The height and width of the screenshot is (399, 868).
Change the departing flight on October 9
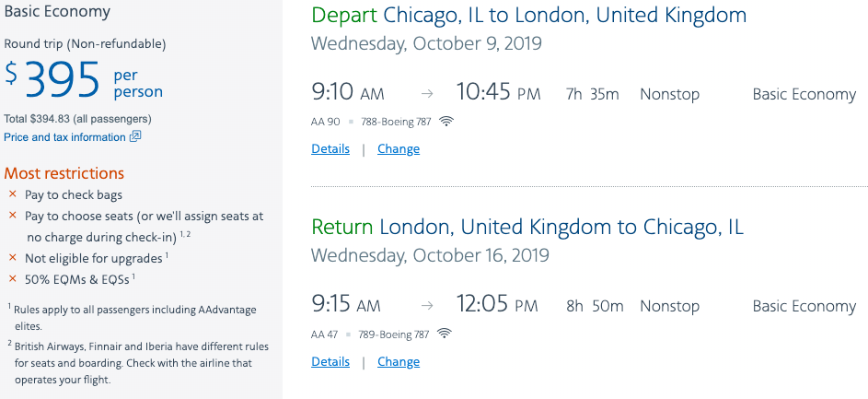(x=399, y=149)
